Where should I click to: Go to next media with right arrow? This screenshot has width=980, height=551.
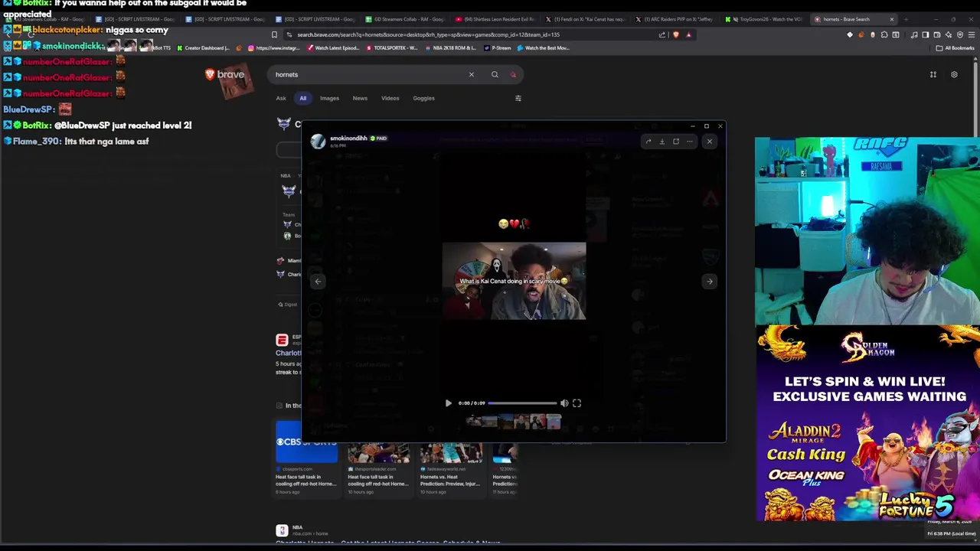pyautogui.click(x=710, y=281)
